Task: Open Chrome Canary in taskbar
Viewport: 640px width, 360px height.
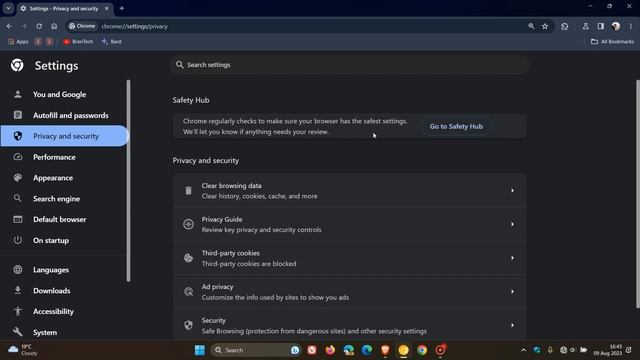Action: pyautogui.click(x=403, y=350)
